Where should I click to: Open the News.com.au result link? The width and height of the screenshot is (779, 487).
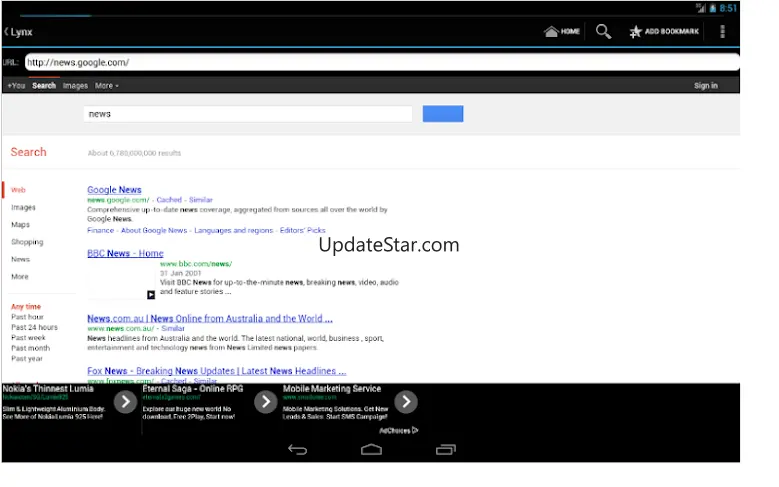point(210,319)
